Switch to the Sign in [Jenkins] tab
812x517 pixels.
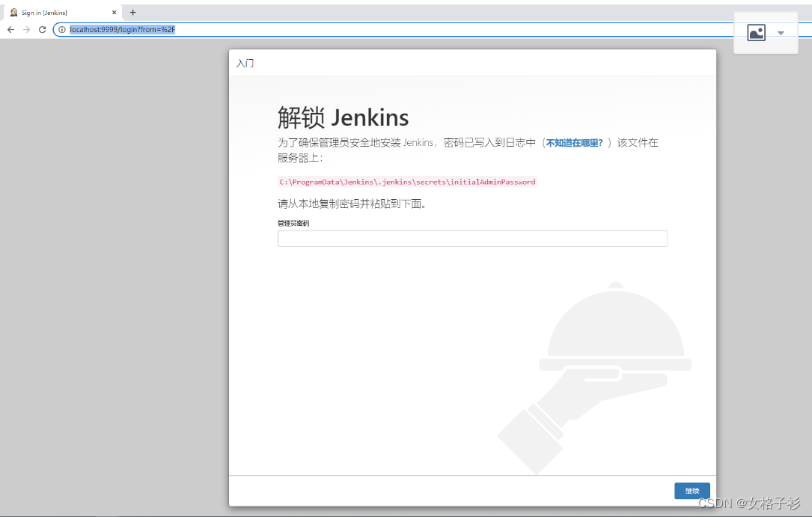point(62,13)
